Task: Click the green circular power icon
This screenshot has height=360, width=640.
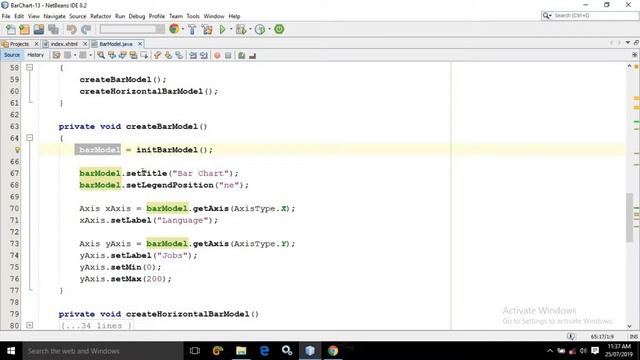Action: point(279,29)
